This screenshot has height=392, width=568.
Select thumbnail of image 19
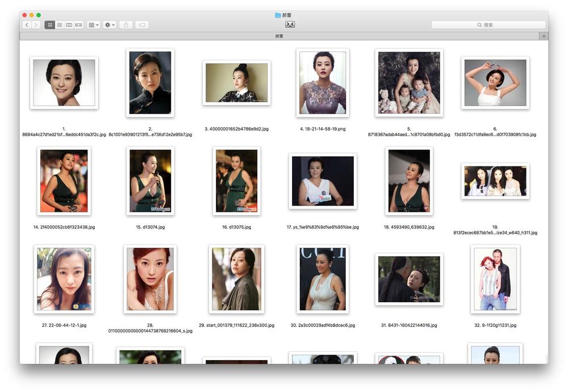[x=495, y=181]
